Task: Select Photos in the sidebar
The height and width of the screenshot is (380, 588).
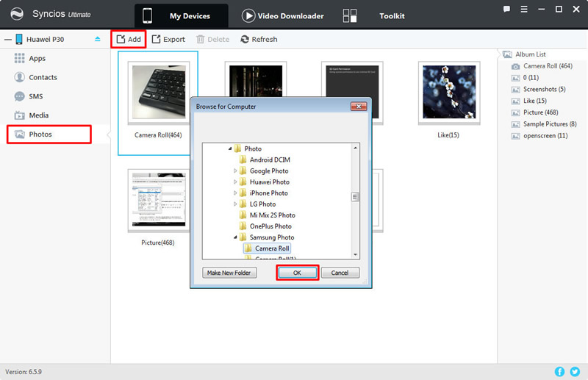Action: pyautogui.click(x=49, y=135)
